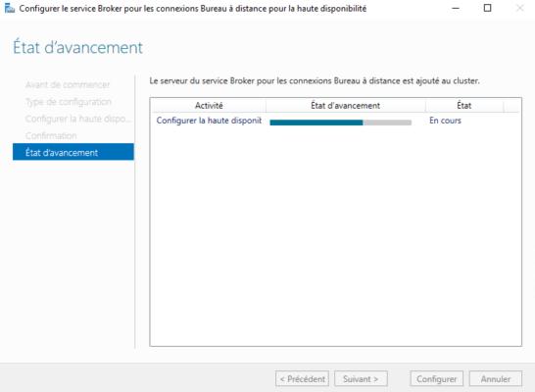Select the Confirmation step
Screen dimensions: 535x392
coord(51,136)
